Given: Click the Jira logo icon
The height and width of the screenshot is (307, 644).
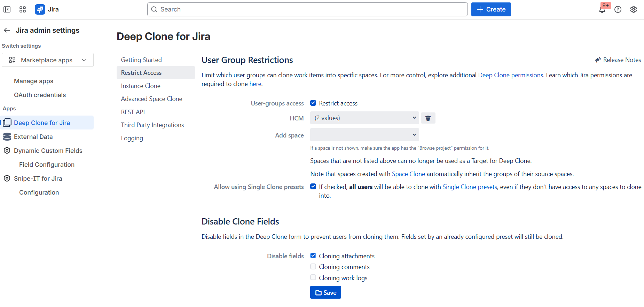Looking at the screenshot, I should pos(40,9).
